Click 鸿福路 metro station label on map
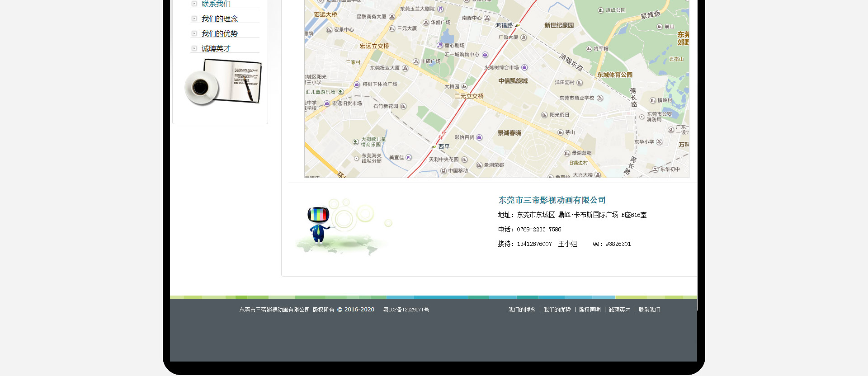The width and height of the screenshot is (868, 376). coord(504,26)
